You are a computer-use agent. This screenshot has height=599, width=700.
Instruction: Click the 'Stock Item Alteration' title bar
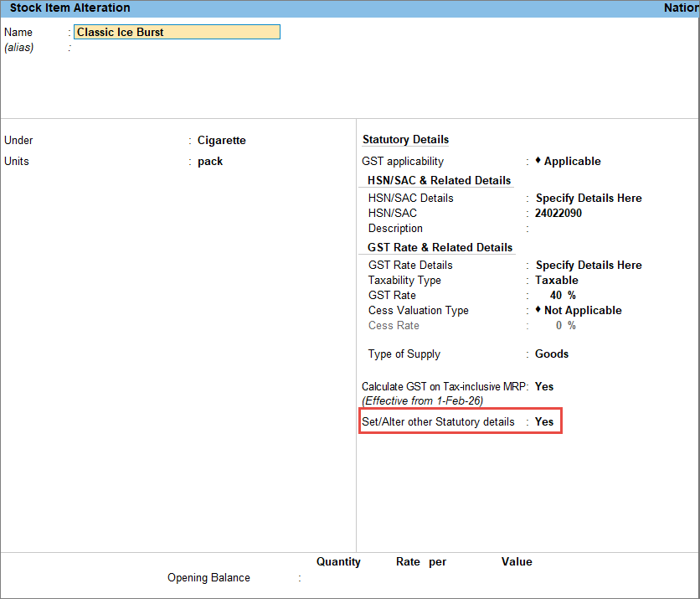(x=70, y=8)
